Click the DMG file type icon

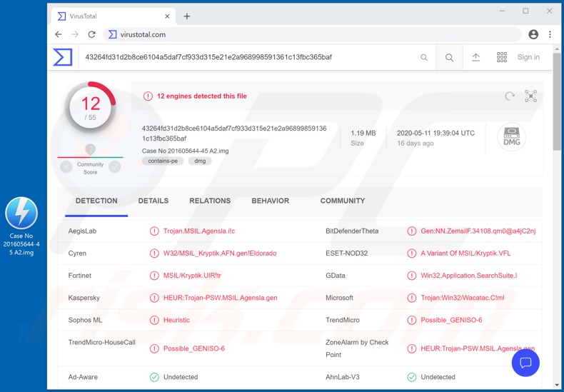click(511, 137)
